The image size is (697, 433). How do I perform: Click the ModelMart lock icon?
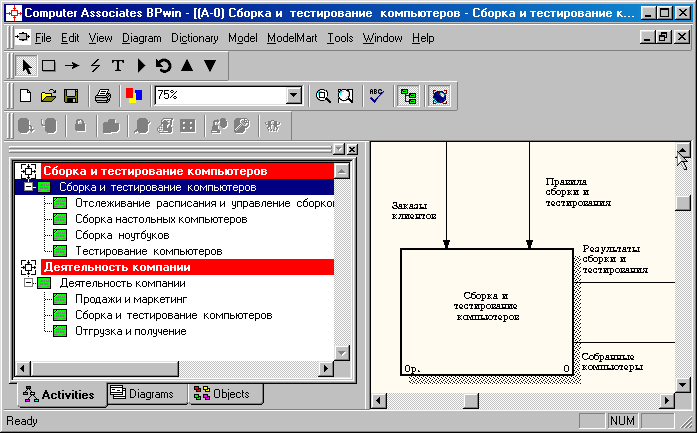[x=80, y=126]
